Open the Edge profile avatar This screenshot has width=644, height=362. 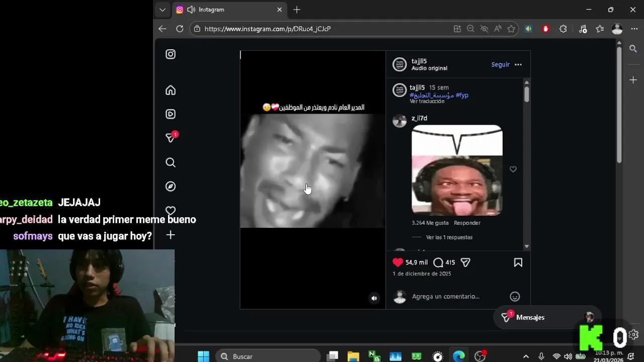pos(617,29)
